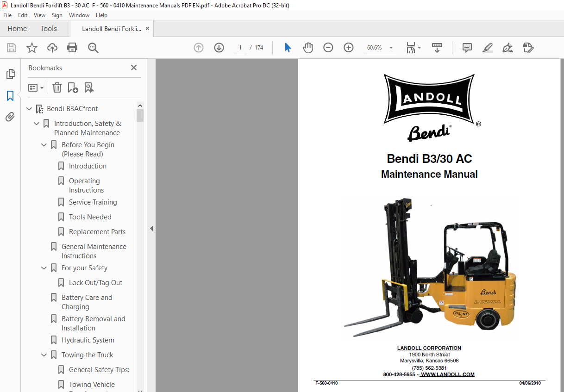This screenshot has height=392, width=564.
Task: Close the Landoll Bendi document tab
Action: 148,28
